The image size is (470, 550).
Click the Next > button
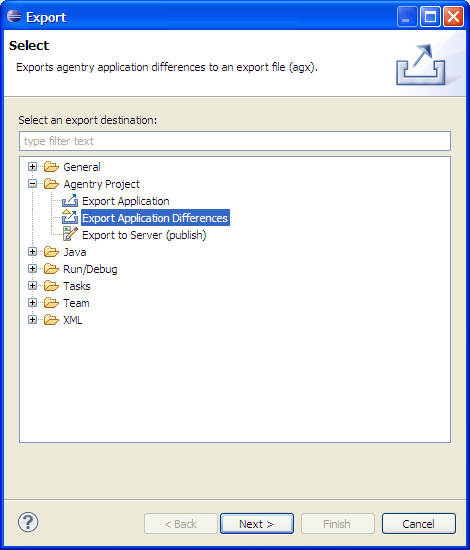click(x=257, y=524)
